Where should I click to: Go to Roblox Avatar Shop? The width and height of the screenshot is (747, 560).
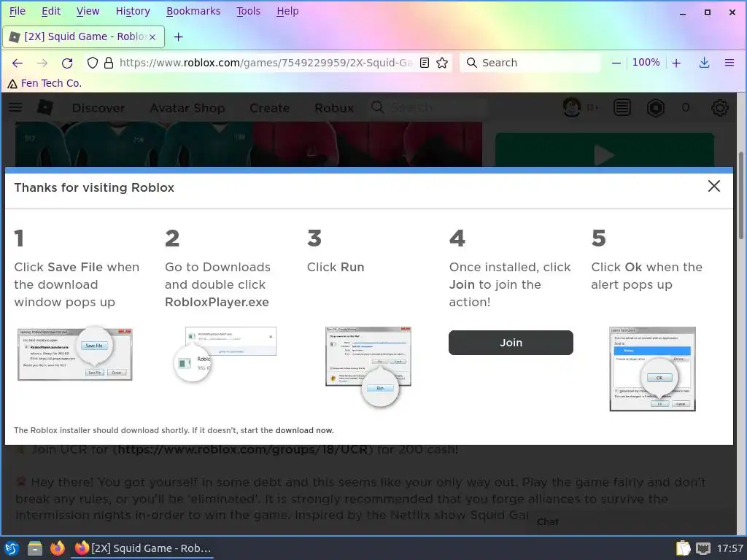(x=187, y=108)
